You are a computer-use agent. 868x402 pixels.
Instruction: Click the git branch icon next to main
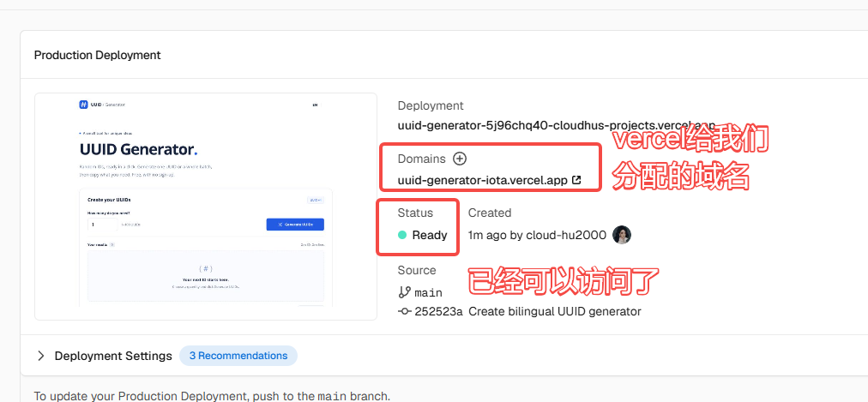[x=404, y=292]
